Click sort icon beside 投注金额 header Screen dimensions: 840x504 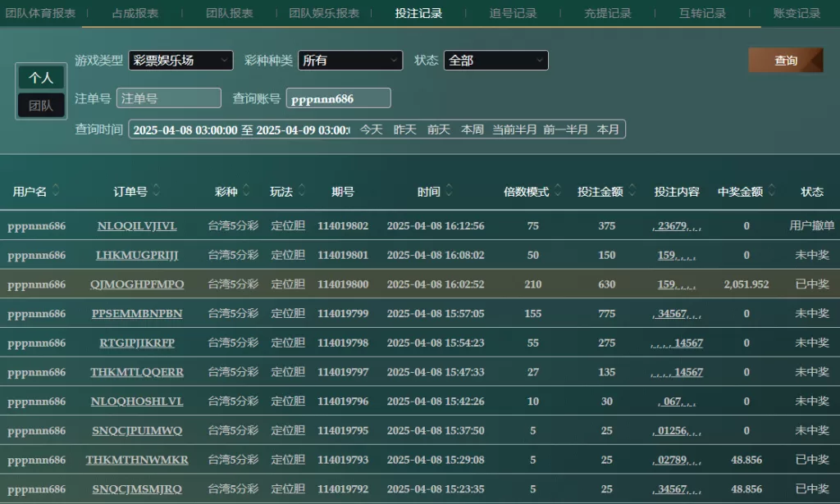click(632, 191)
